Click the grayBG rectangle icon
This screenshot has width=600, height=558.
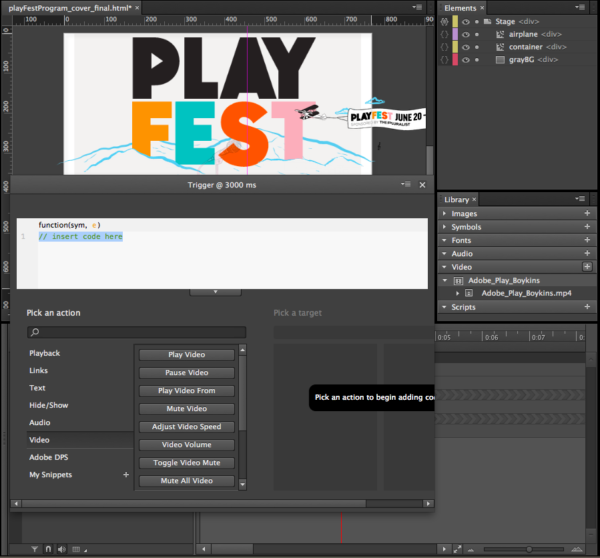click(500, 60)
